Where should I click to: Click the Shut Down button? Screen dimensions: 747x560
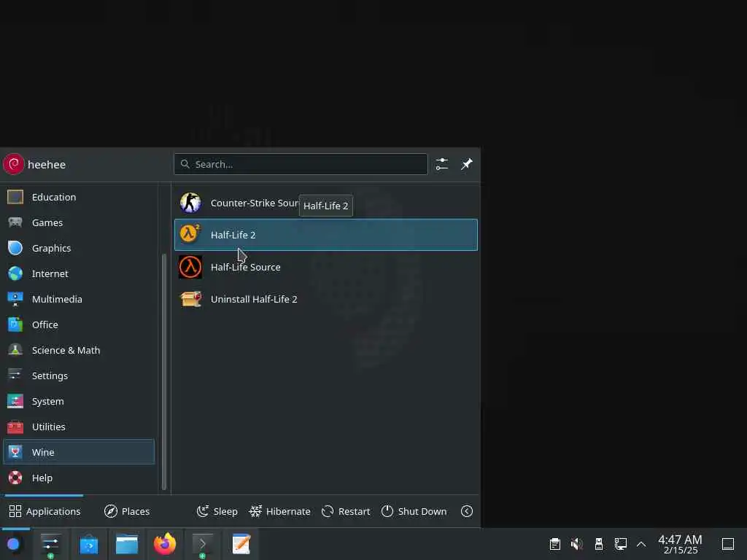point(414,511)
